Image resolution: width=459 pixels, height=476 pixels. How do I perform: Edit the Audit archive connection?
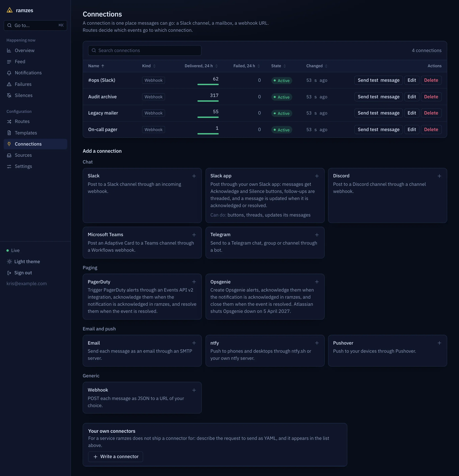[411, 97]
